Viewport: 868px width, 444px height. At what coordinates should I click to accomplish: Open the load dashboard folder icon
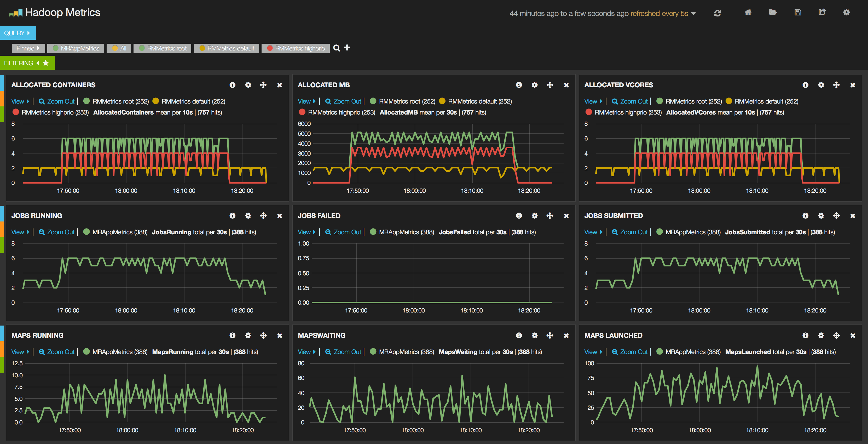(x=773, y=13)
